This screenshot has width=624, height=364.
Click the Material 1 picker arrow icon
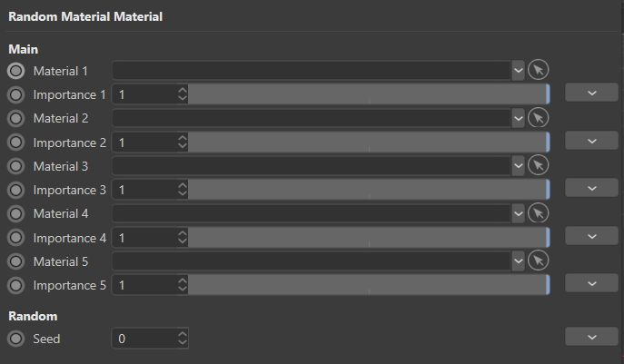pyautogui.click(x=539, y=70)
